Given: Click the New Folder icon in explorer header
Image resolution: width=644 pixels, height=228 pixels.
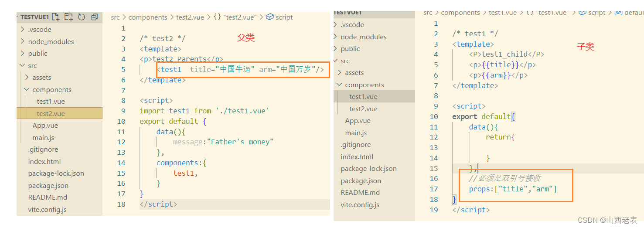Looking at the screenshot, I should tap(68, 17).
